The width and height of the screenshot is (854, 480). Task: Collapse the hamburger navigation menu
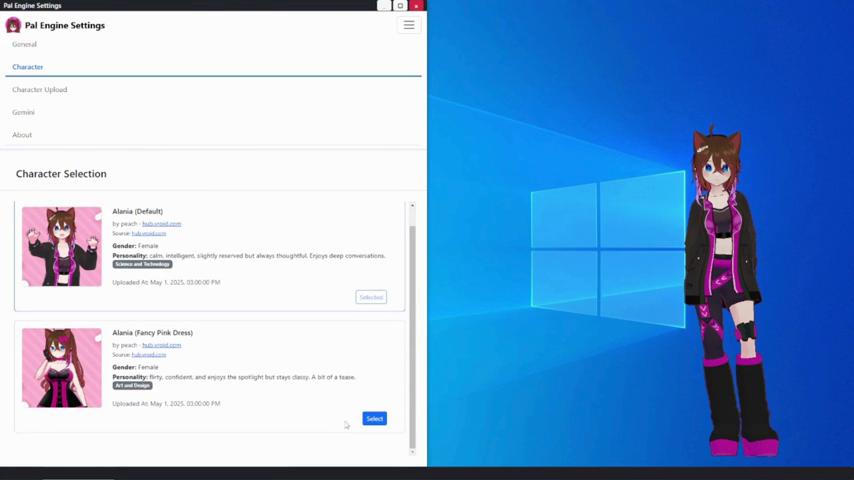click(x=408, y=25)
